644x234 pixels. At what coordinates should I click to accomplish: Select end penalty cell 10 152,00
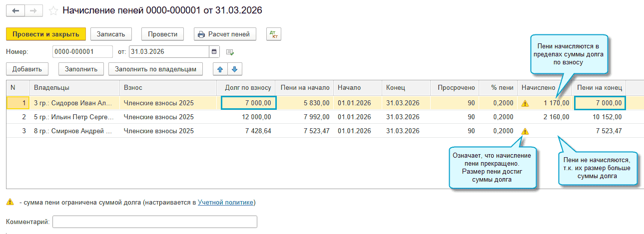coord(599,117)
